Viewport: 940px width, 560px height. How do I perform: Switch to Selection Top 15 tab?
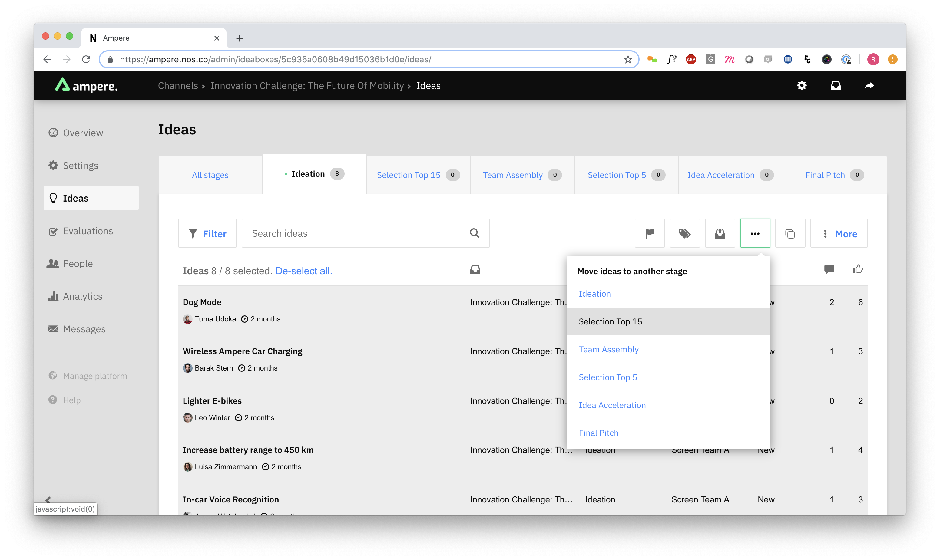(x=418, y=175)
